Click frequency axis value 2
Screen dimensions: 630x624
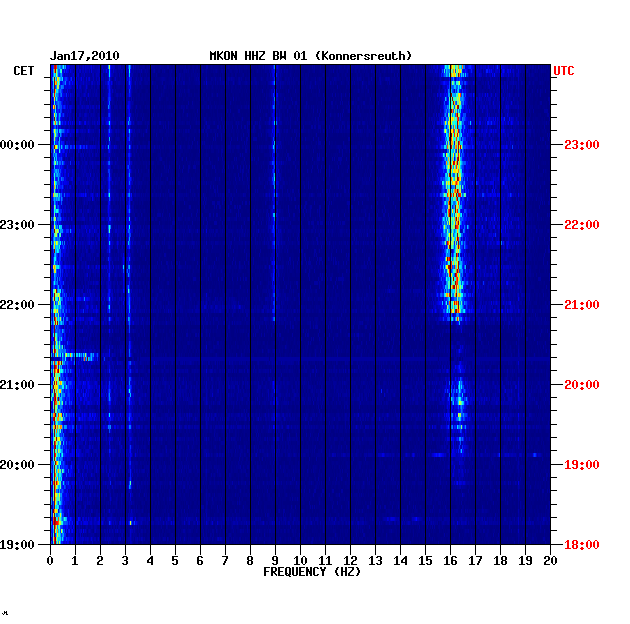pos(100,561)
